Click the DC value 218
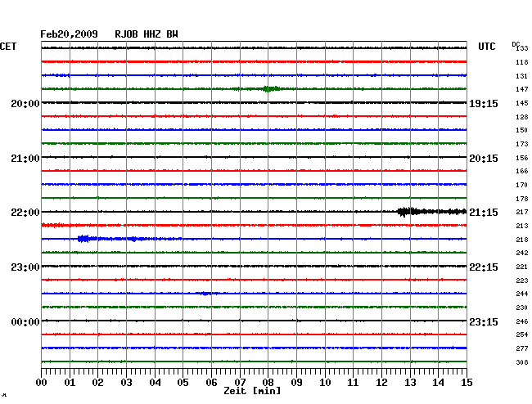 click(522, 240)
